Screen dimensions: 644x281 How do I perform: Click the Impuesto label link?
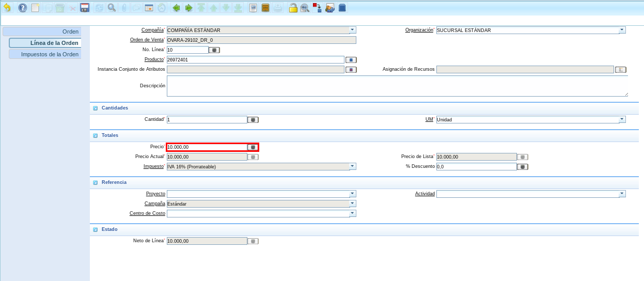click(153, 166)
